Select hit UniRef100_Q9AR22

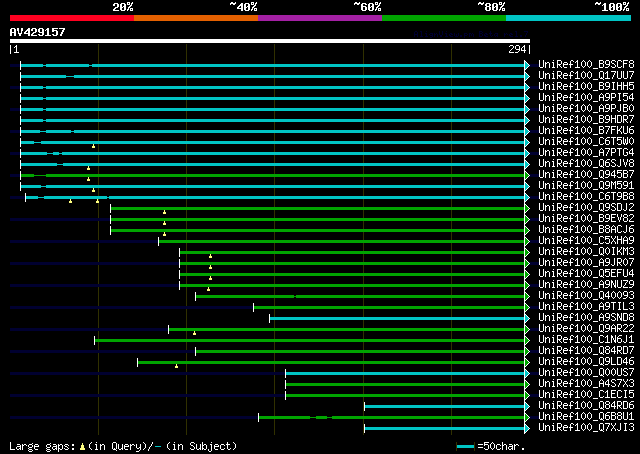[586, 329]
